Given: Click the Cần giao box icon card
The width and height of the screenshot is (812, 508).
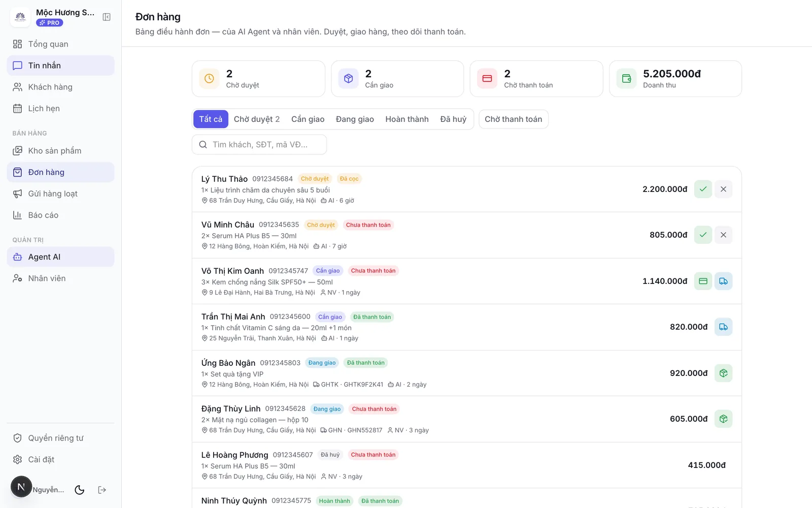Looking at the screenshot, I should 348,79.
